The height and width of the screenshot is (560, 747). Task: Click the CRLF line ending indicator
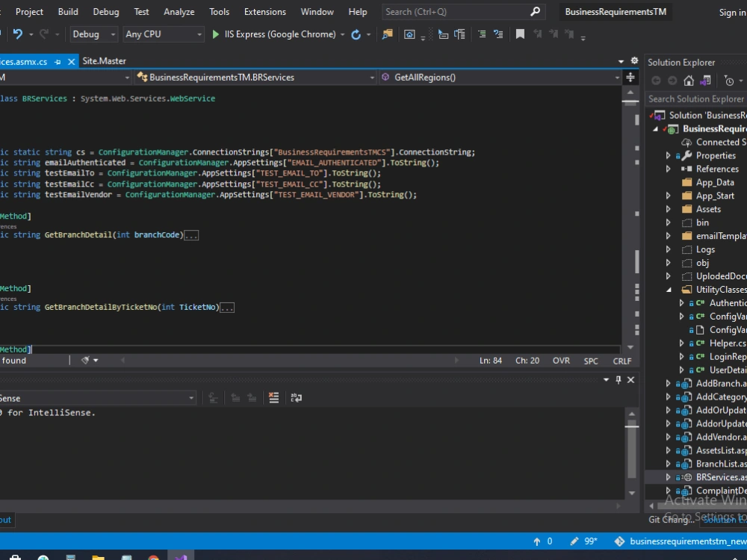point(622,361)
